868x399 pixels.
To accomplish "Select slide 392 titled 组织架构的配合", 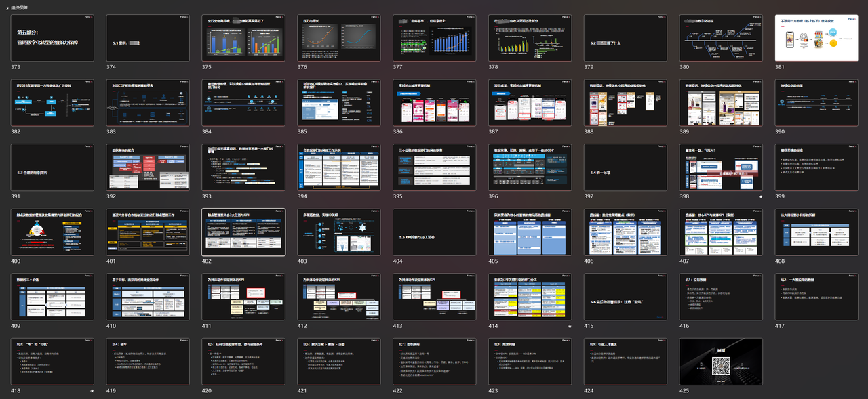I will [148, 167].
